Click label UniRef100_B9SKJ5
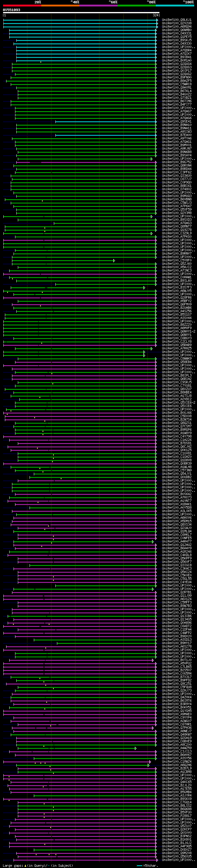This screenshot has height=868, width=197. click(177, 40)
